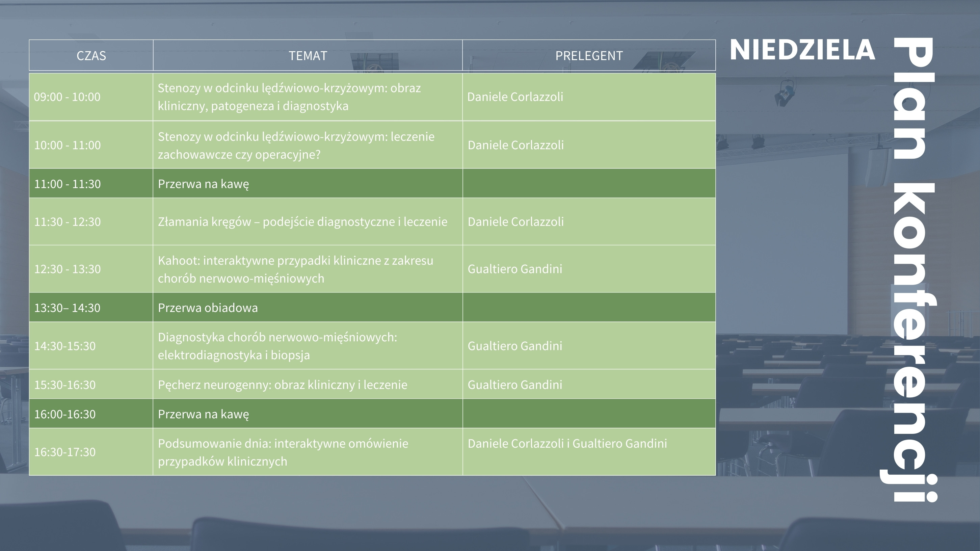Click the Przerwa obiadowa cell
Viewport: 980px width, 551px height.
(x=208, y=308)
